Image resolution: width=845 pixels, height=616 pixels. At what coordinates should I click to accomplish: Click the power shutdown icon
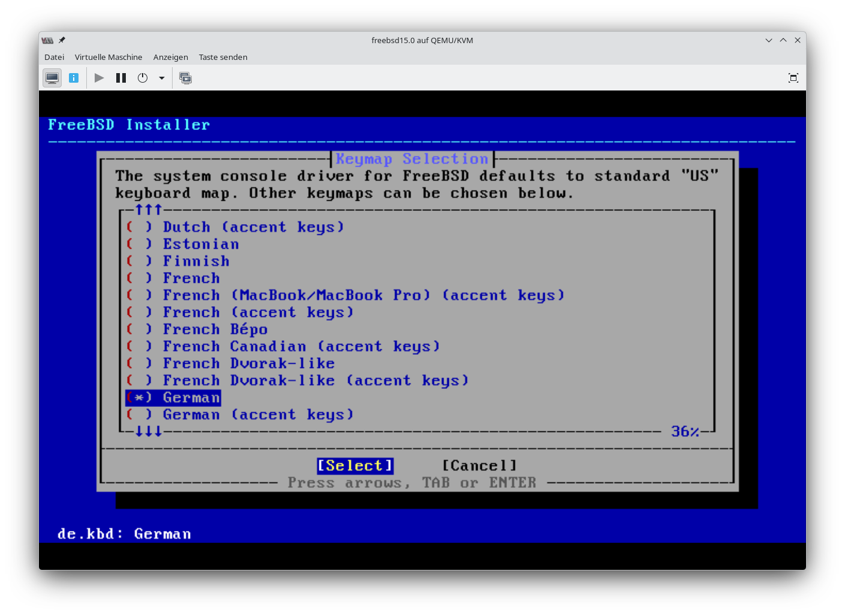(x=143, y=78)
